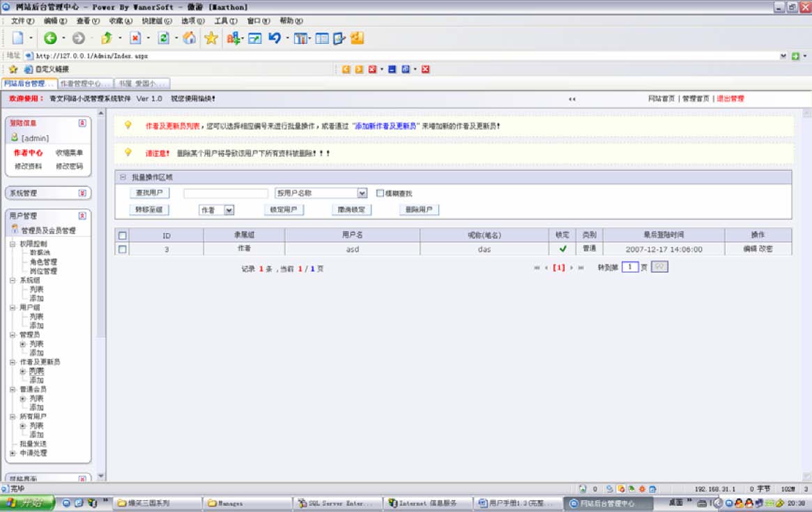The image size is (812, 512).
Task: Click the grey Forward arrow button
Action: click(x=78, y=38)
